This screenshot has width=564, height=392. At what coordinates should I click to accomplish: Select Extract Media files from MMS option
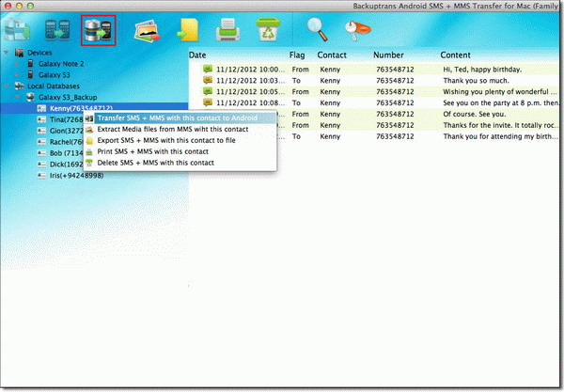pyautogui.click(x=172, y=129)
